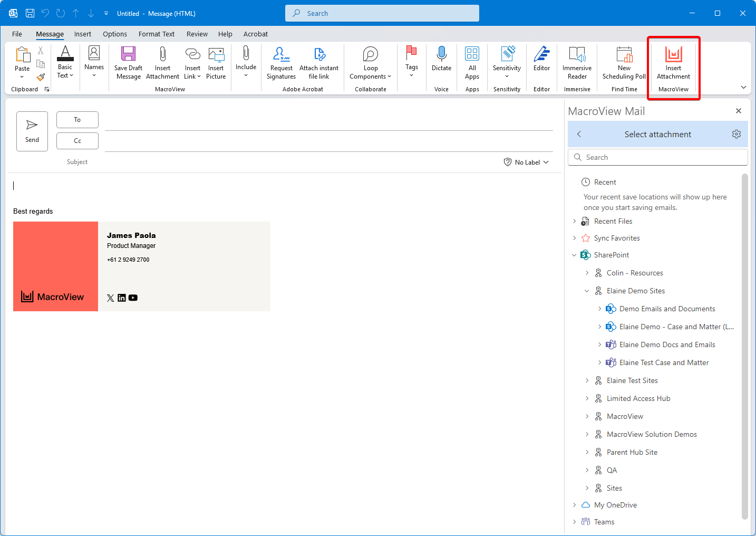Image resolution: width=756 pixels, height=536 pixels.
Task: Open All Apps
Action: coord(472,62)
